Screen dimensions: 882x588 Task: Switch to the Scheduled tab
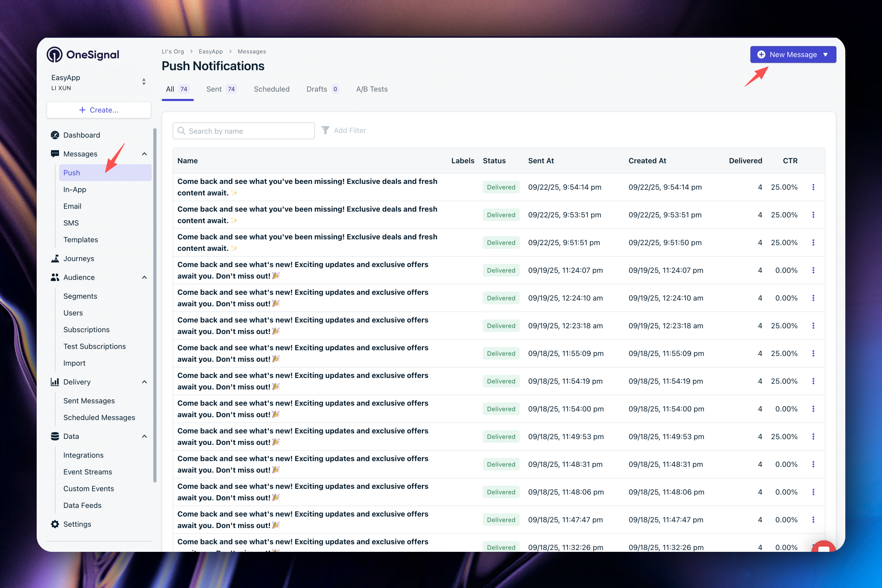(x=272, y=89)
